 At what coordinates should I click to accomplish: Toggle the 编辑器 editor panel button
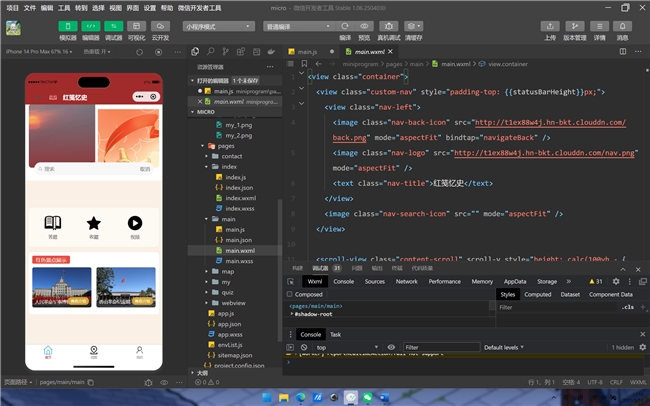click(91, 24)
